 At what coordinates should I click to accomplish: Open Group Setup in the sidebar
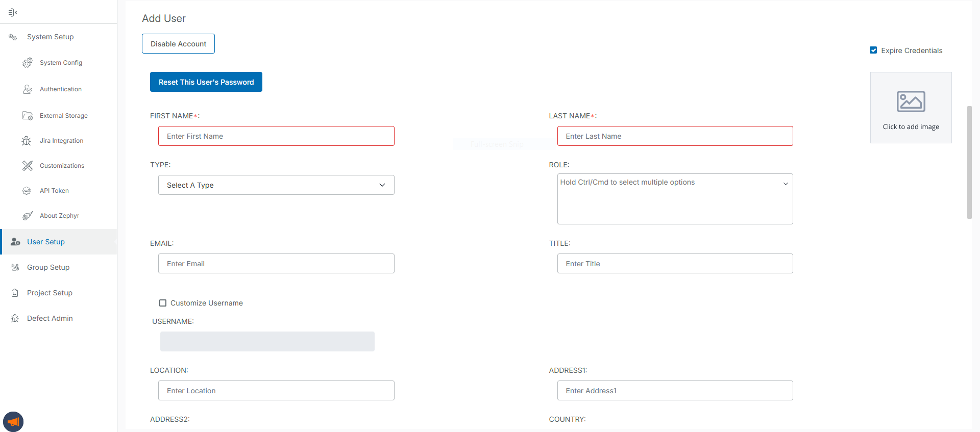[48, 267]
